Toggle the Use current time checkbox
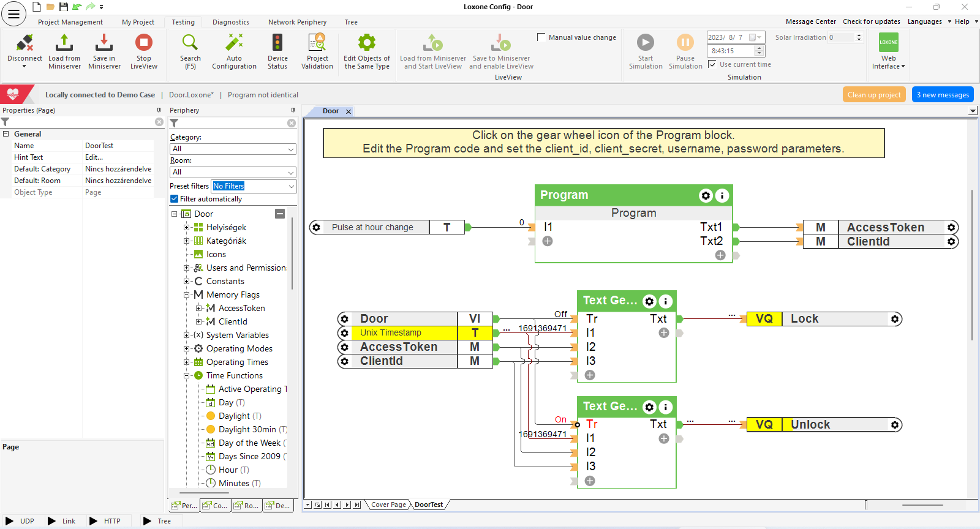Viewport: 980px width, 529px height. click(x=712, y=64)
